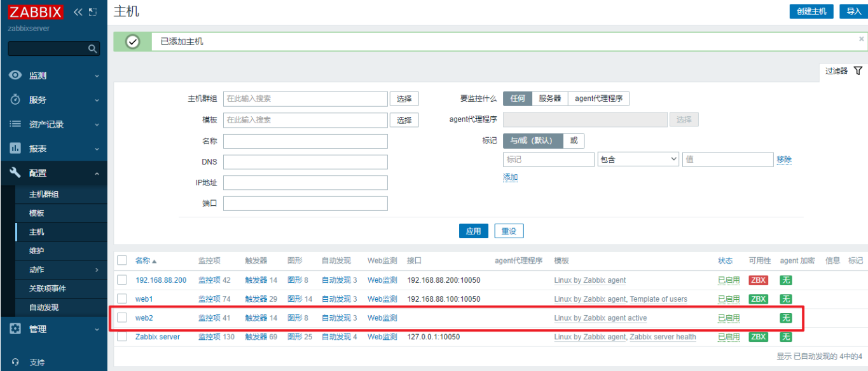Click the 支持 headset icon
Screen dimensions: 868x371
click(16, 362)
